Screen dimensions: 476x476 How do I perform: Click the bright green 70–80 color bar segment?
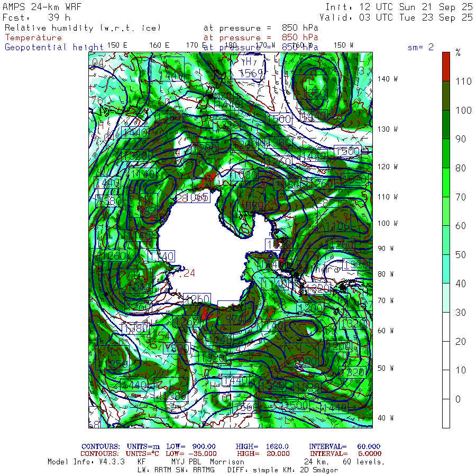pyautogui.click(x=446, y=182)
